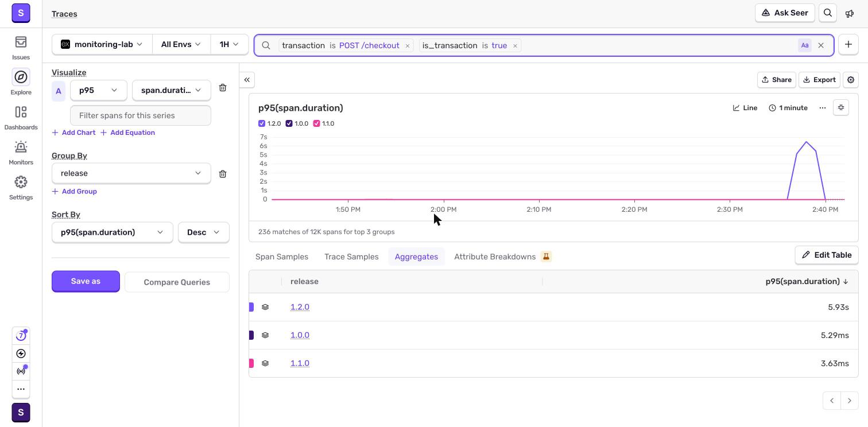Screen dimensions: 868x427
Task: Select the Aggregates tab
Action: pyautogui.click(x=416, y=257)
